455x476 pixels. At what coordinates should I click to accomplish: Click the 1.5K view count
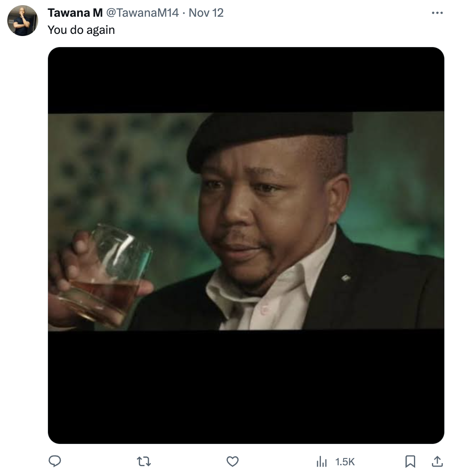point(345,462)
